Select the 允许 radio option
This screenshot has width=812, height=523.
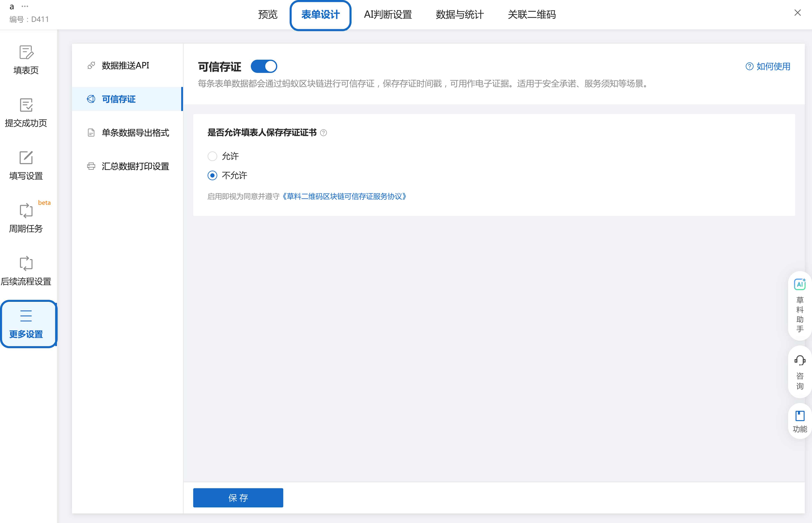point(212,156)
